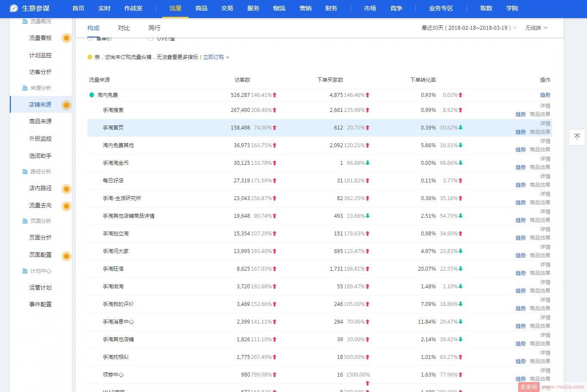Collapse the 淘内免费 row with green circle

tap(92, 95)
